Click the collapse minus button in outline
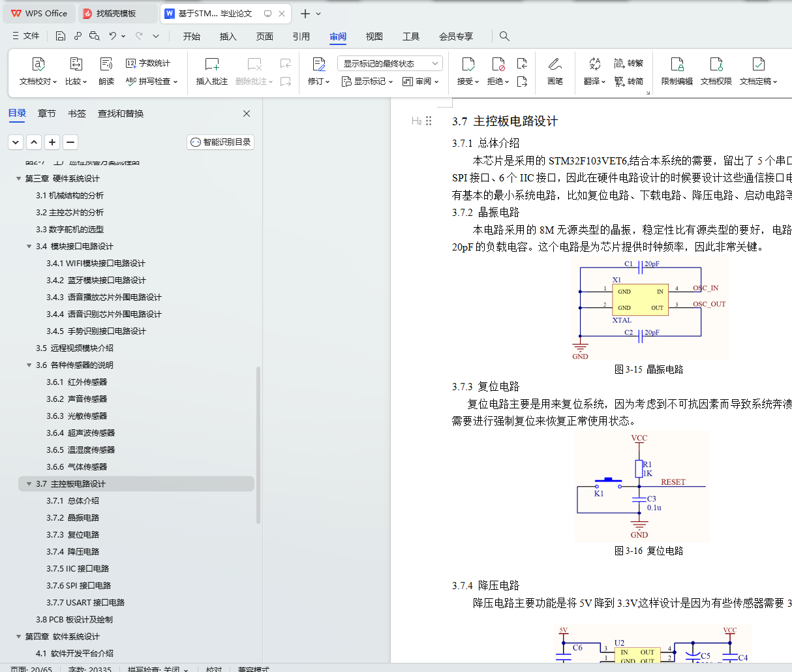Viewport: 792px width, 672px height. click(x=70, y=142)
